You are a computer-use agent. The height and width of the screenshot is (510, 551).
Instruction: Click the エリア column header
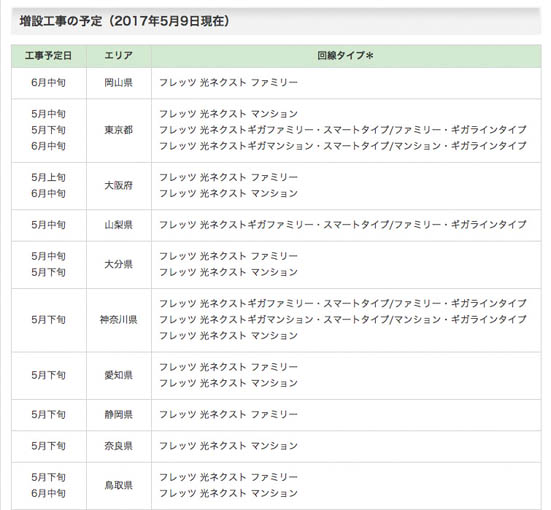[118, 56]
